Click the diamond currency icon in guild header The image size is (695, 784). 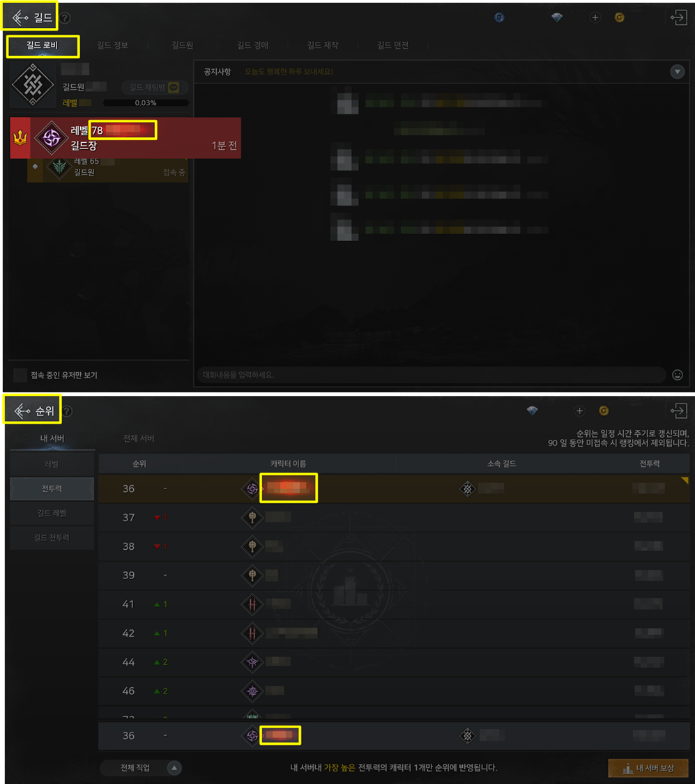pos(557,17)
